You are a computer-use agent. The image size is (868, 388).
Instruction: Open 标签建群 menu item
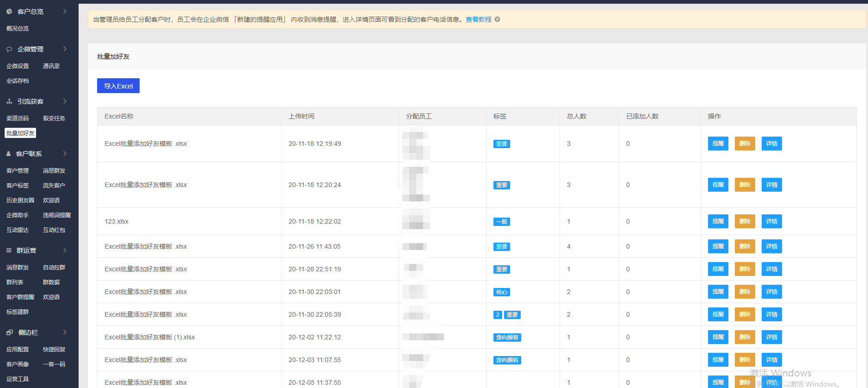click(x=18, y=312)
